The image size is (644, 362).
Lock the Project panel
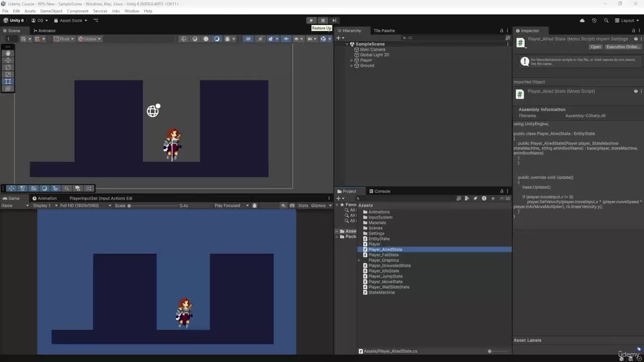pyautogui.click(x=502, y=191)
